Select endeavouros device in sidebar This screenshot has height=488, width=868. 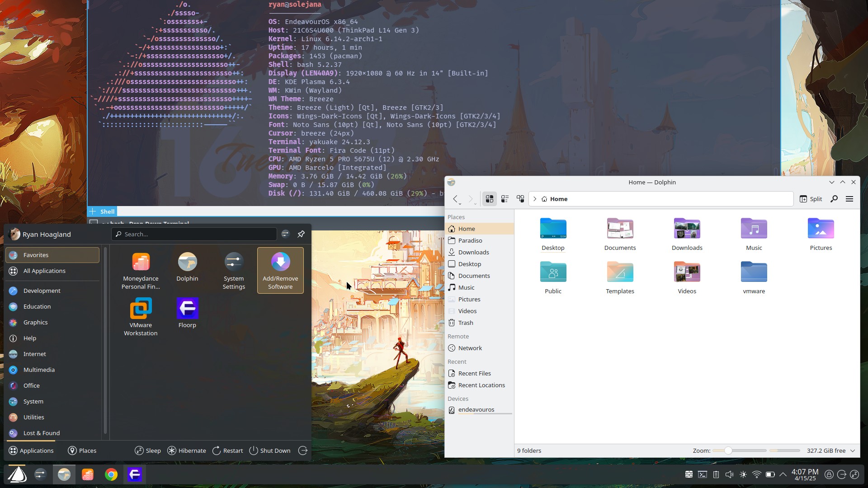tap(479, 410)
